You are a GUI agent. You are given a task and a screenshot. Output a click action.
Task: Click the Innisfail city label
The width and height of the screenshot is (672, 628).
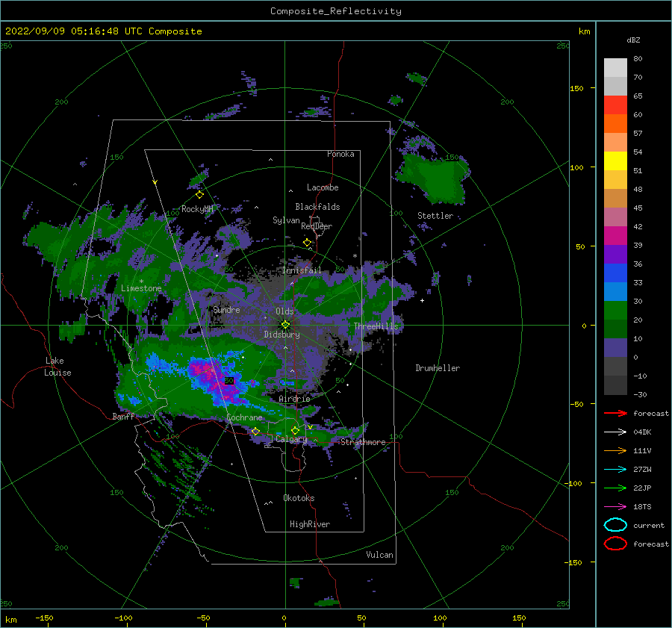click(302, 270)
